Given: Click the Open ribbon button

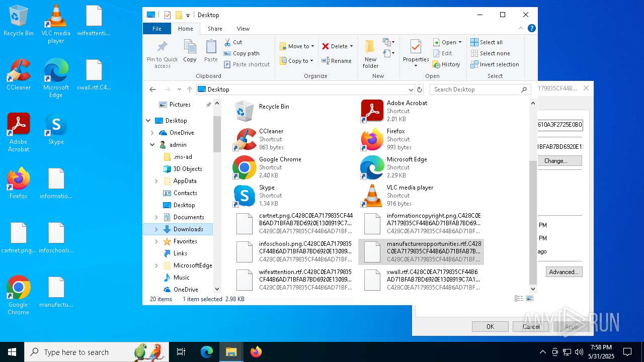Looking at the screenshot, I should point(444,42).
